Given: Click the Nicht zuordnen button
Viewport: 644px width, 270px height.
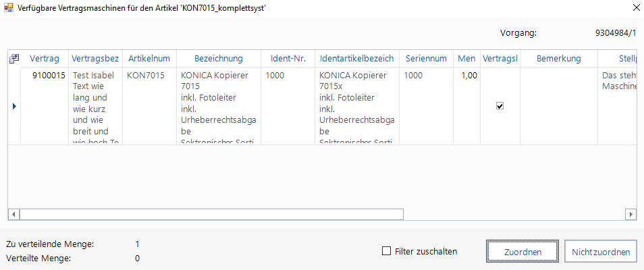Looking at the screenshot, I should click(x=601, y=252).
